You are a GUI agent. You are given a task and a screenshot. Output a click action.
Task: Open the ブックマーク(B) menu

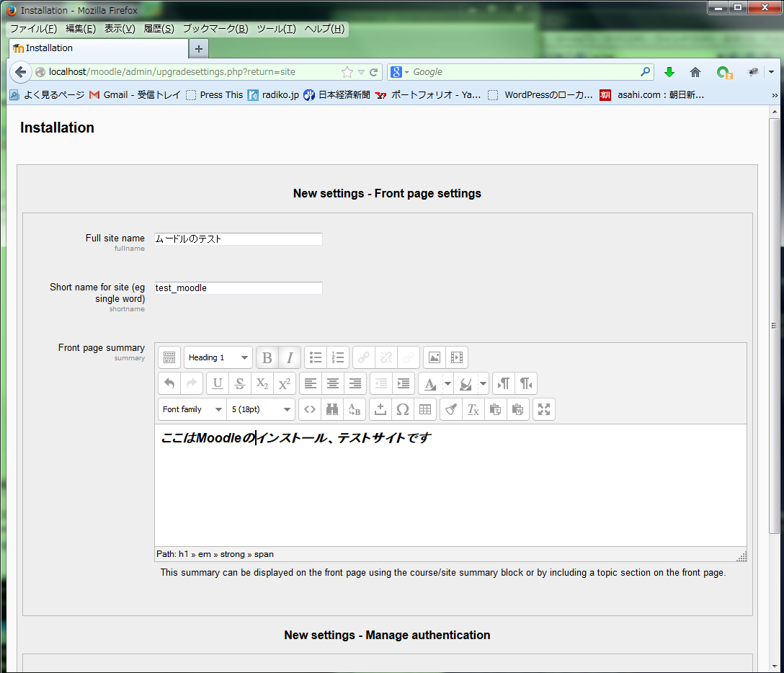click(215, 29)
